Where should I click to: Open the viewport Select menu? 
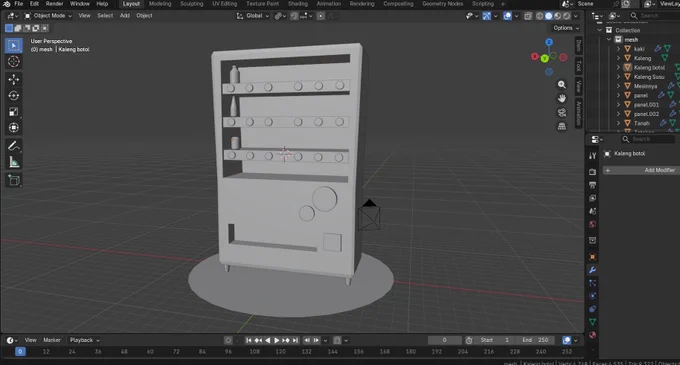(105, 16)
